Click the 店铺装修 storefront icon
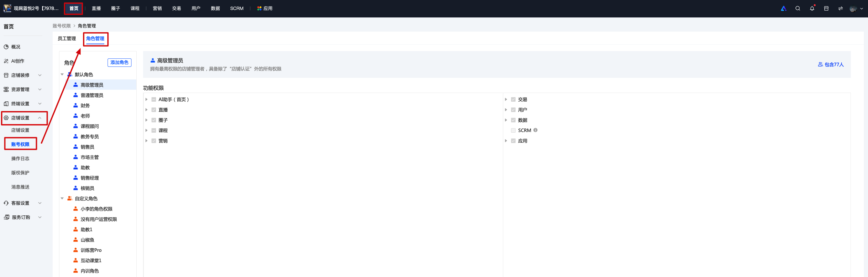Image resolution: width=868 pixels, height=277 pixels. (x=6, y=75)
